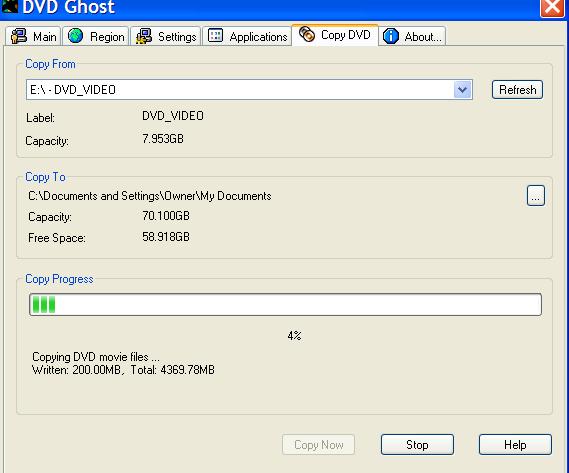Click the 4% progress percentage text
The width and height of the screenshot is (569, 473).
[294, 335]
